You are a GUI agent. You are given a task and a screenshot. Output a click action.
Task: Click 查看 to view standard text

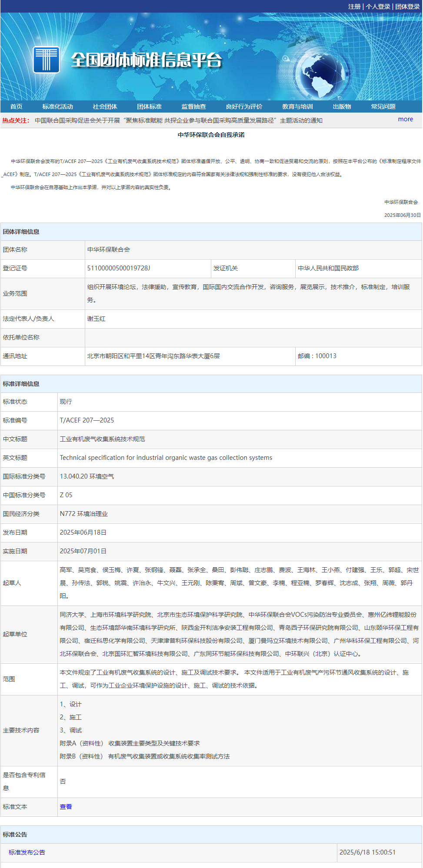[x=66, y=807]
